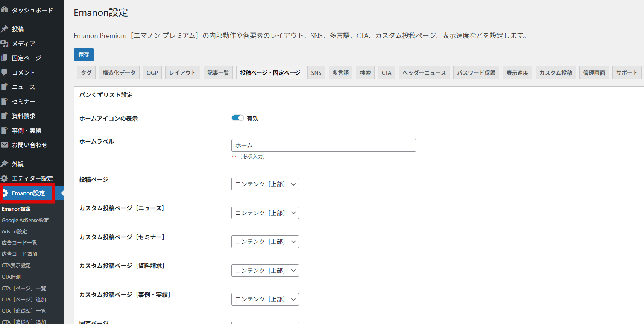The width and height of the screenshot is (644, 324).
Task: Click the speech bubble icon beside コメント
Action: (x=4, y=72)
